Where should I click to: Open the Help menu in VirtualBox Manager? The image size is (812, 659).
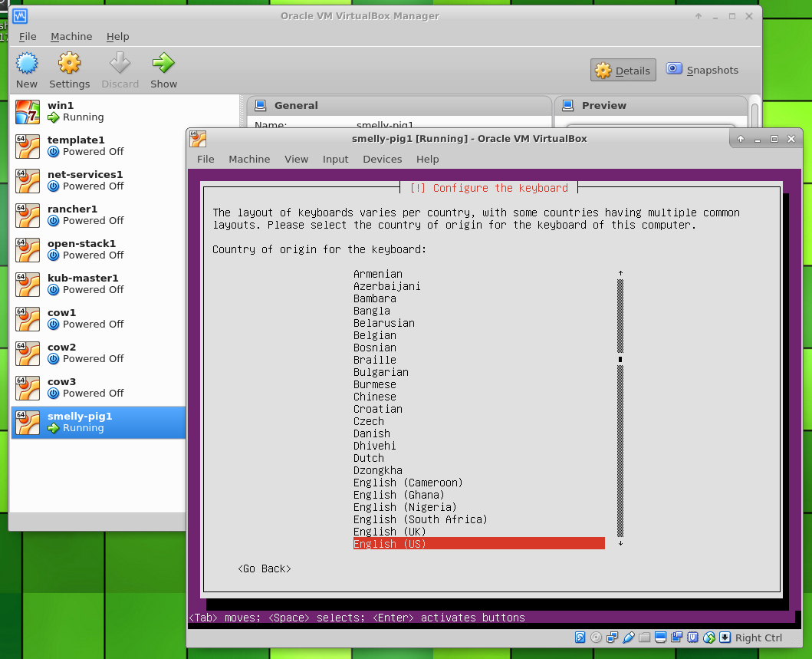(117, 36)
